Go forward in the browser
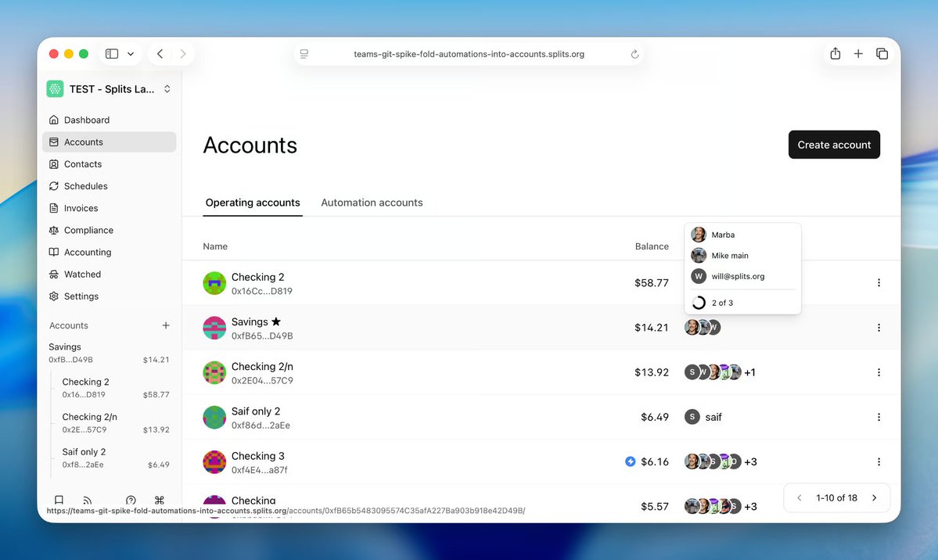Viewport: 938px width, 560px height. click(183, 54)
